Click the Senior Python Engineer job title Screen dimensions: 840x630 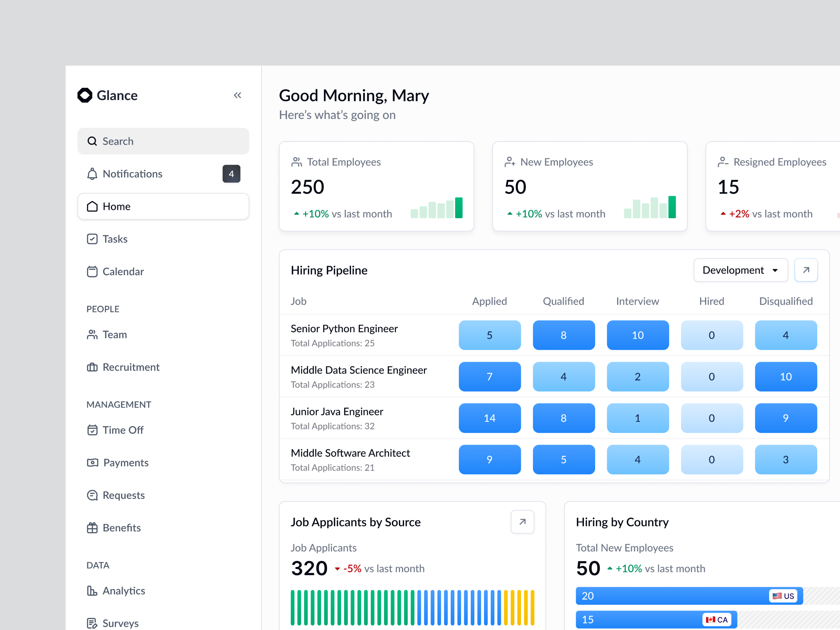click(x=344, y=329)
